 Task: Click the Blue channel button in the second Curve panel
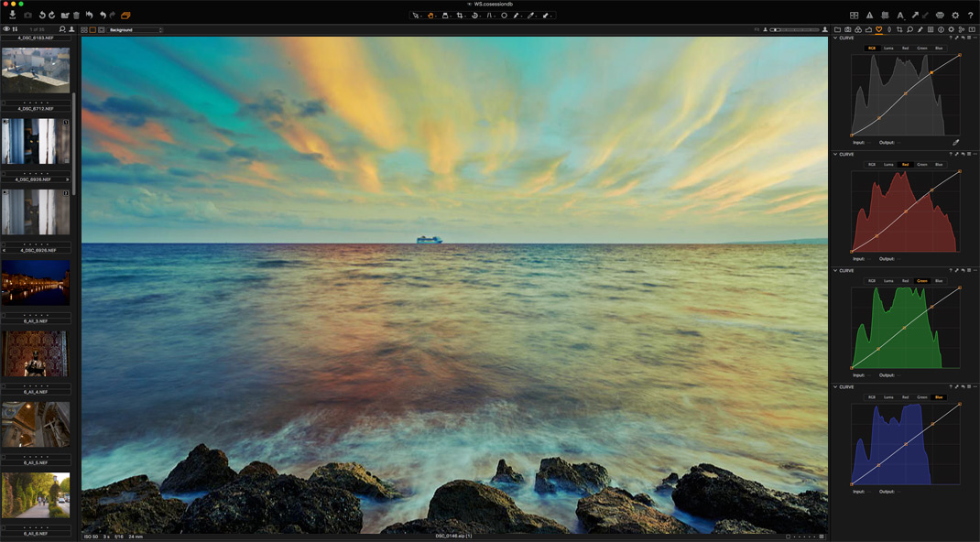pos(939,164)
